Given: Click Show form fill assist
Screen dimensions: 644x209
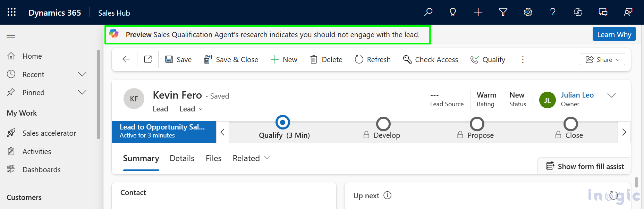Looking at the screenshot, I should point(585,166).
